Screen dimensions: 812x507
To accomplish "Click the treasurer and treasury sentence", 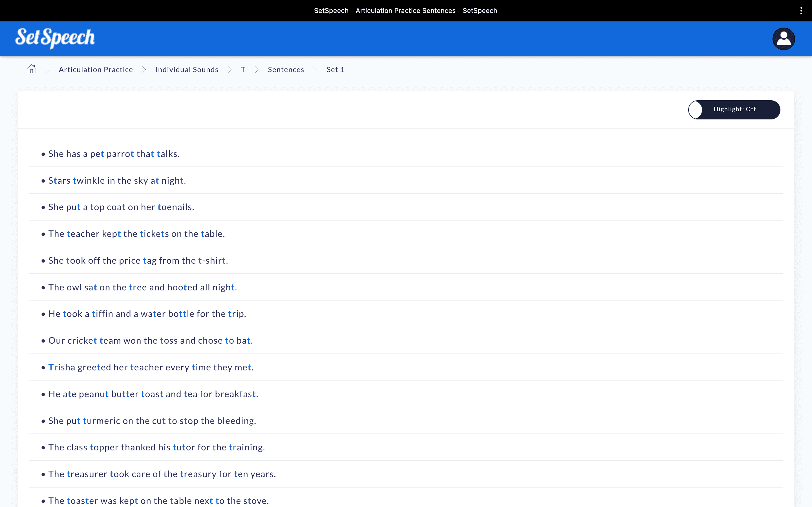I will point(162,474).
